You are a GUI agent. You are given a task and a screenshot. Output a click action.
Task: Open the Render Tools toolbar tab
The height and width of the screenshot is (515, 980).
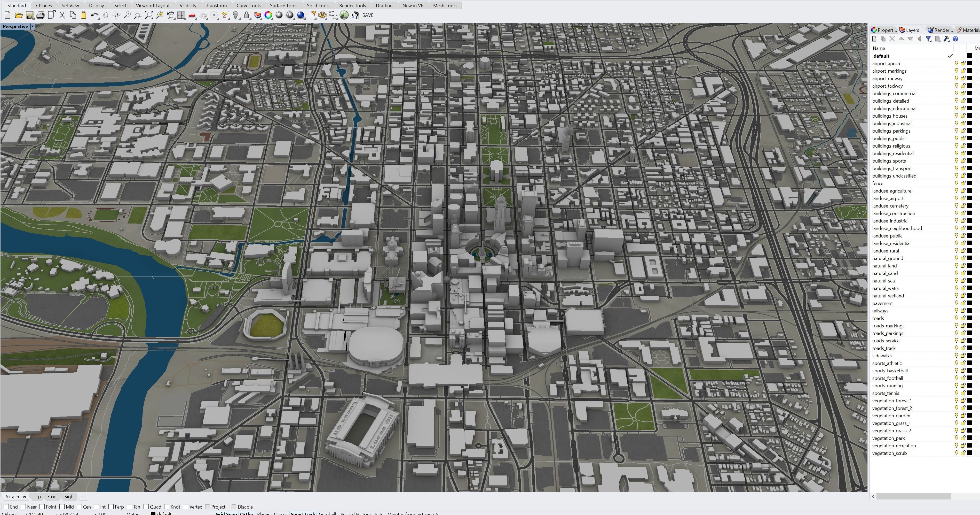[x=352, y=5]
